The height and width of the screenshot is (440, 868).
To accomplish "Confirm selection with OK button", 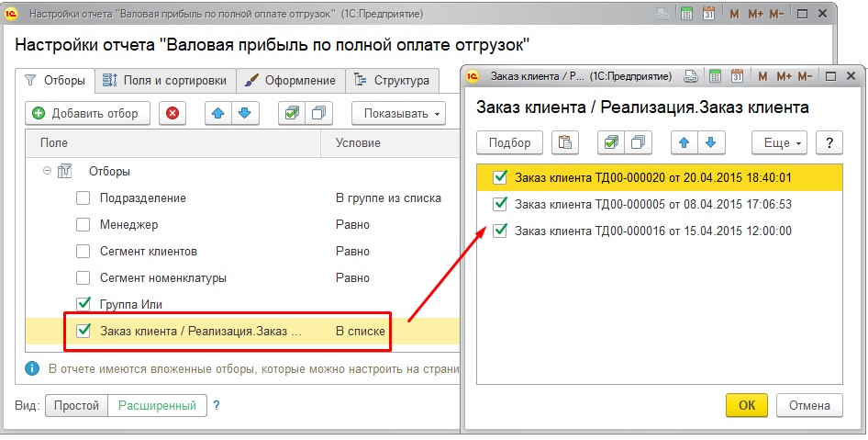I will 746,404.
